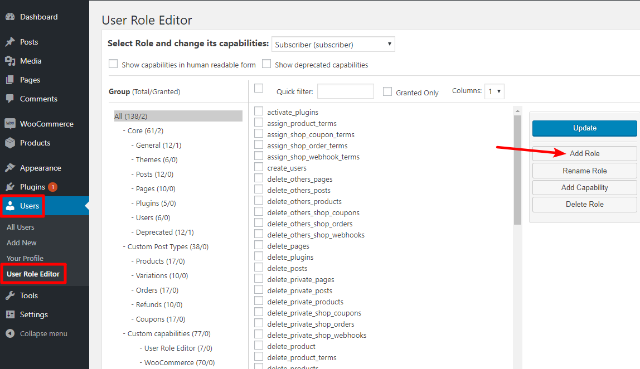Click the Rename Role button
The image size is (640, 369).
click(584, 171)
